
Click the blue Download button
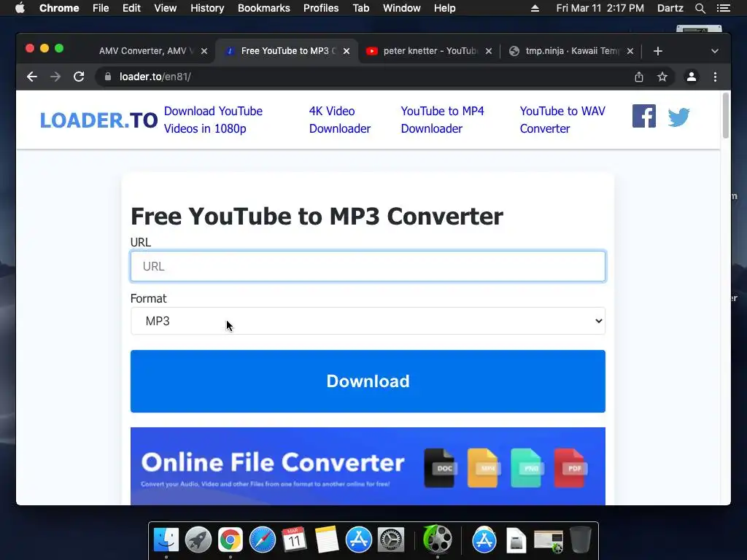[368, 381]
